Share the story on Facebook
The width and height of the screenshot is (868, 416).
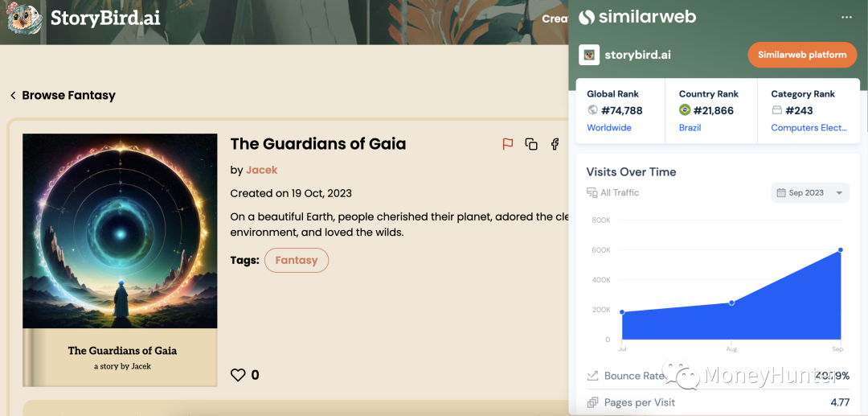[555, 144]
